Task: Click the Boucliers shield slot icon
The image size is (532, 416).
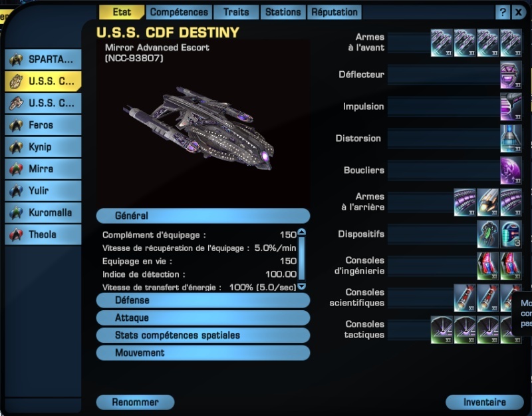Action: [x=511, y=170]
